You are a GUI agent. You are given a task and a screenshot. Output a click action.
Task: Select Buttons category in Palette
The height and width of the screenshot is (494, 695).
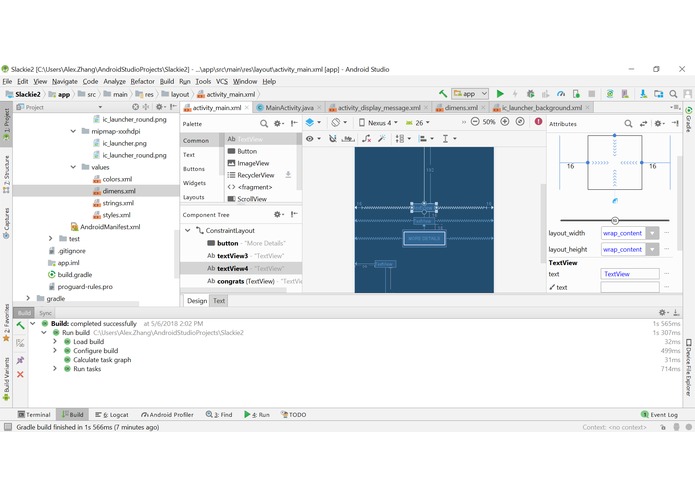coord(194,169)
